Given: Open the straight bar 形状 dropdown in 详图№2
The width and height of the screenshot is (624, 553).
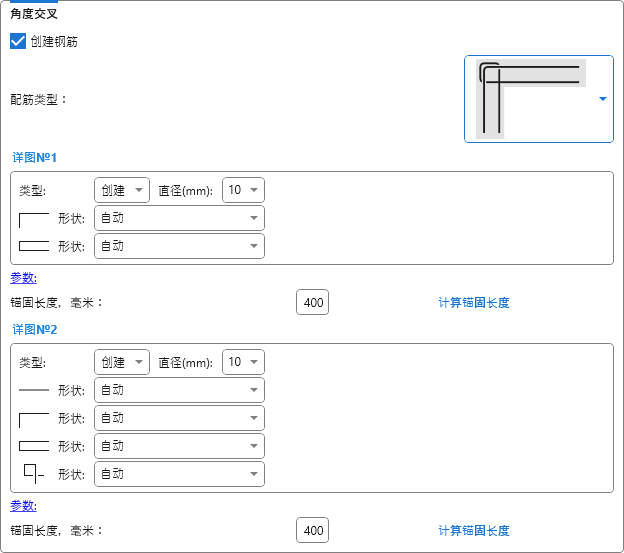Looking at the screenshot, I should 179,390.
